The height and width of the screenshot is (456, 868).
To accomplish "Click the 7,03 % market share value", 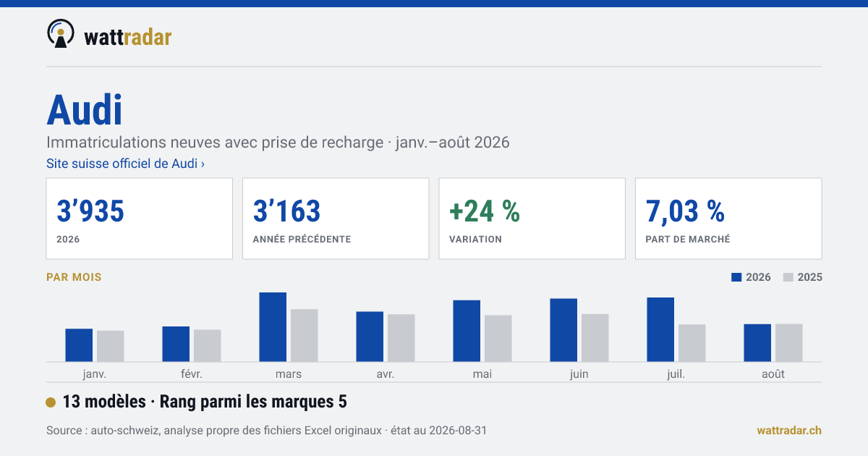I will pos(685,211).
